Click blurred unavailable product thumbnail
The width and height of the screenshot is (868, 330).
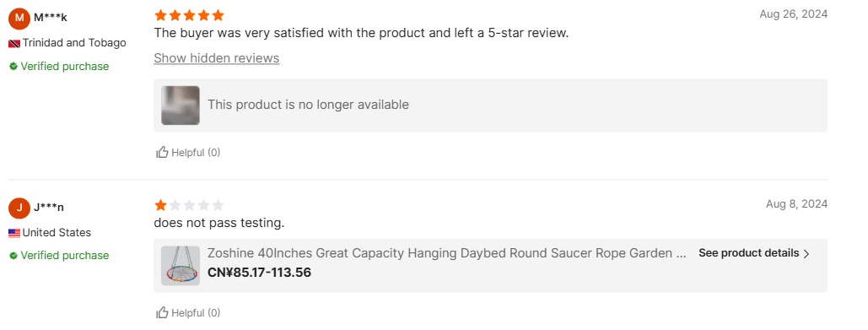[181, 105]
